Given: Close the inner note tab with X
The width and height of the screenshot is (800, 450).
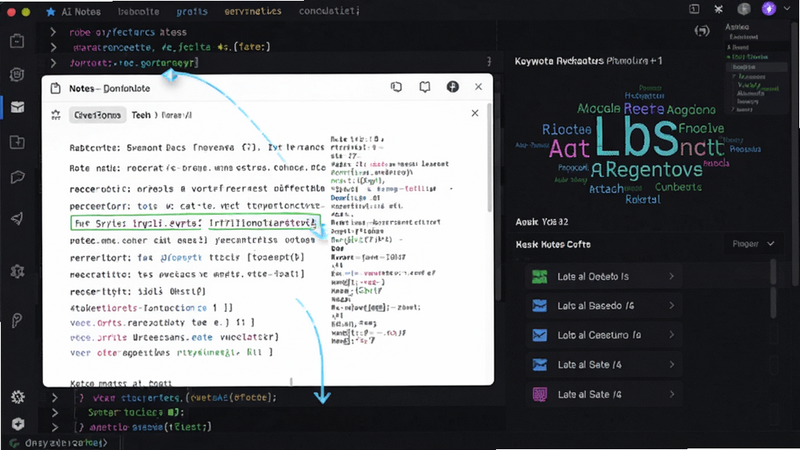Looking at the screenshot, I should tap(475, 113).
